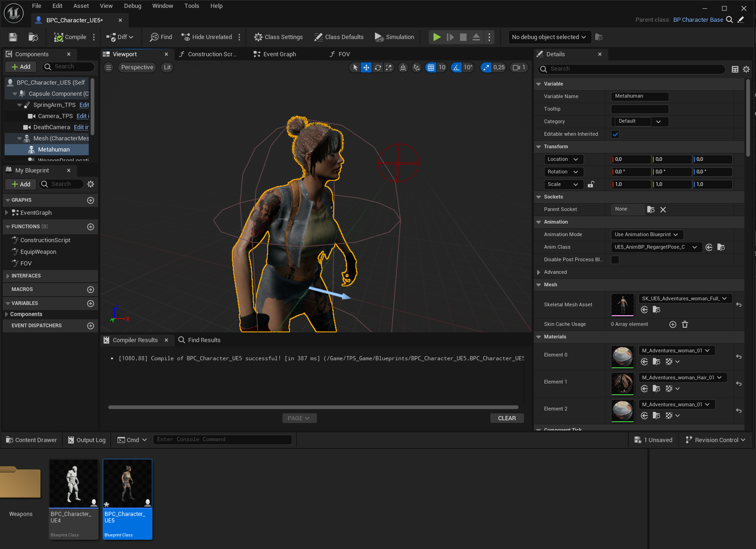The height and width of the screenshot is (549, 756).
Task: Expand the Advanced section in Details
Action: coord(539,272)
